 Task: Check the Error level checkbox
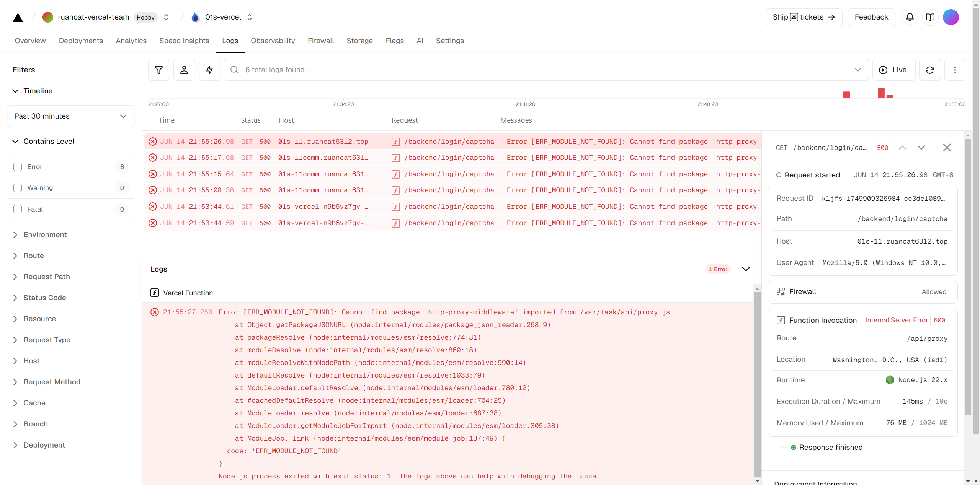(x=18, y=167)
